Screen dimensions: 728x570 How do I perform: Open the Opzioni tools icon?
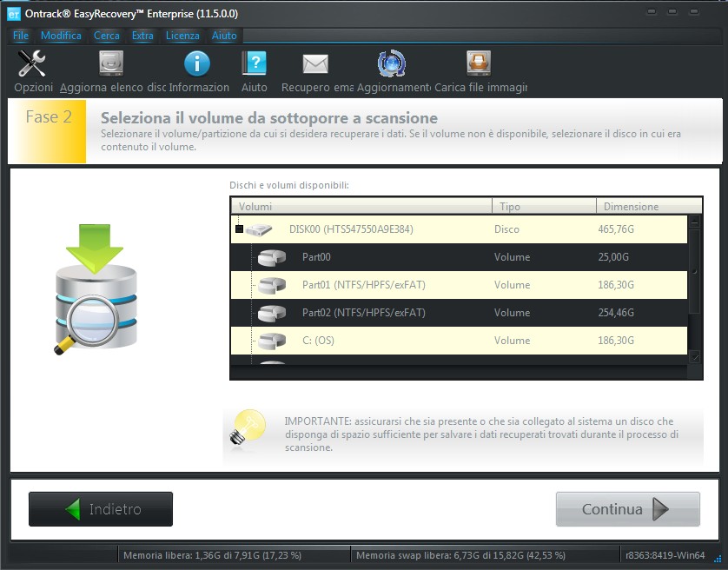coord(31,63)
